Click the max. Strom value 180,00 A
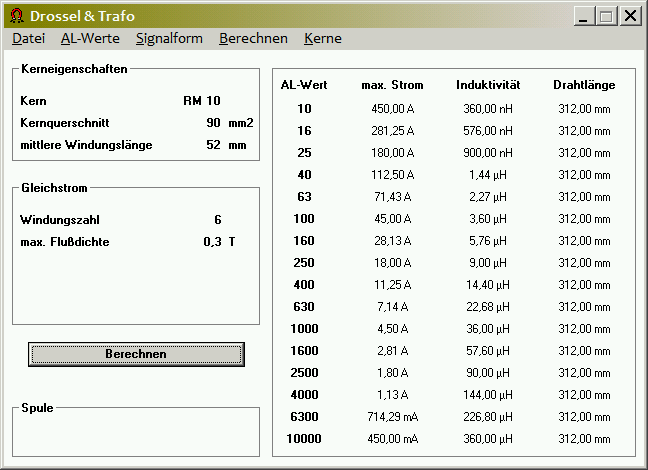Image resolution: width=648 pixels, height=470 pixels. (x=393, y=153)
